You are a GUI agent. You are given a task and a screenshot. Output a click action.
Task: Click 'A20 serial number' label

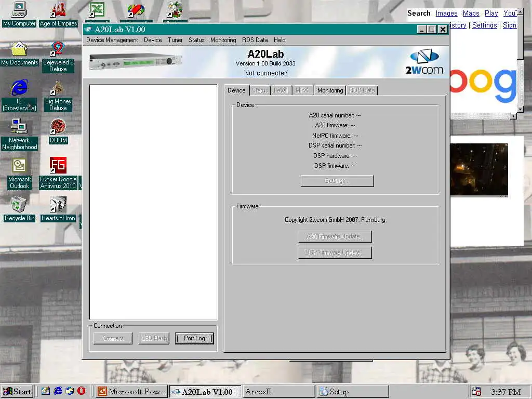pyautogui.click(x=331, y=115)
